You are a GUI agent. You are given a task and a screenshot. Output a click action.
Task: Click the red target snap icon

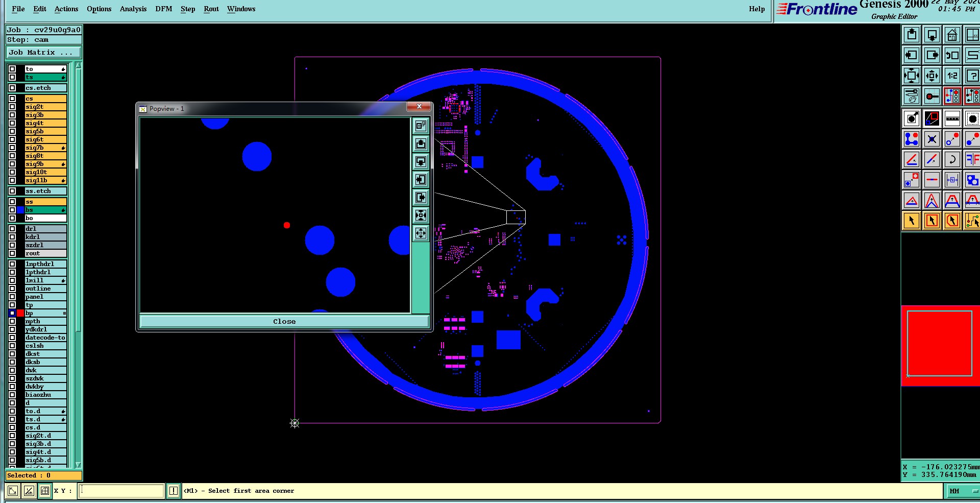pyautogui.click(x=932, y=96)
